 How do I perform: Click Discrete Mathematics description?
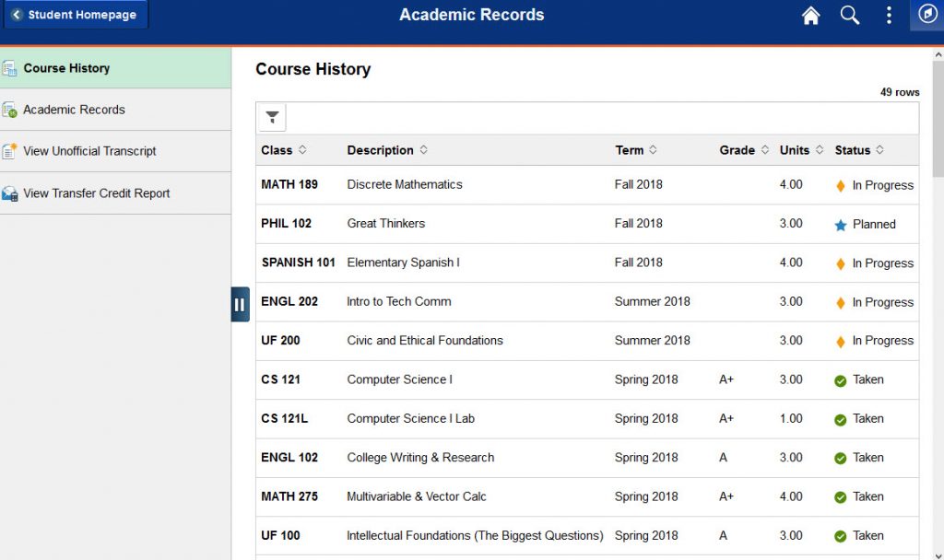(405, 184)
